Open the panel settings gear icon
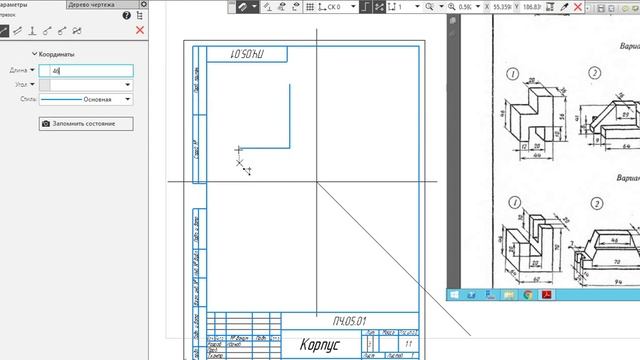This screenshot has width=640, height=360. 144,4
